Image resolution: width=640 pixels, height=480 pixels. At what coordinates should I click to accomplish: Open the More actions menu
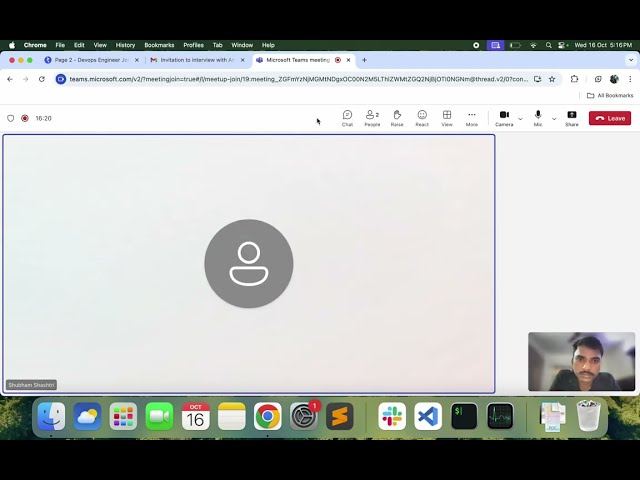pyautogui.click(x=472, y=118)
